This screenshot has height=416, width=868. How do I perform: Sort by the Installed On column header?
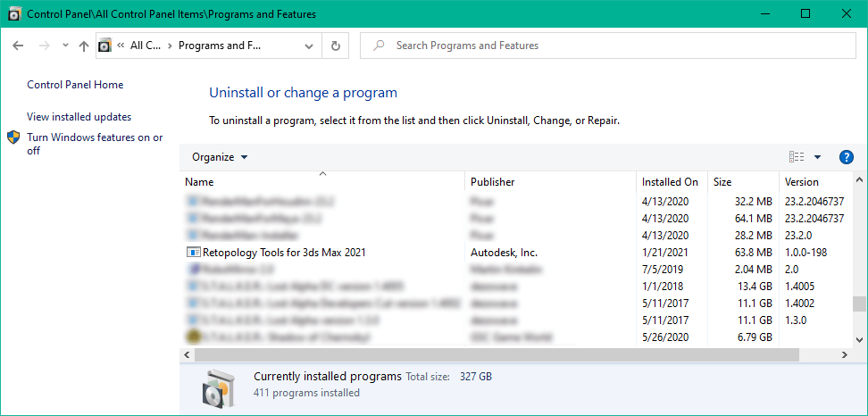coord(672,181)
